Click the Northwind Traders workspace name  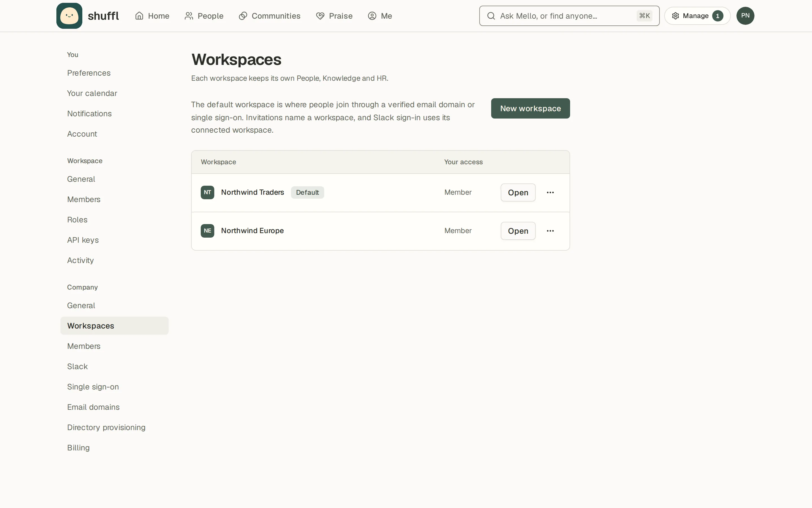[252, 192]
